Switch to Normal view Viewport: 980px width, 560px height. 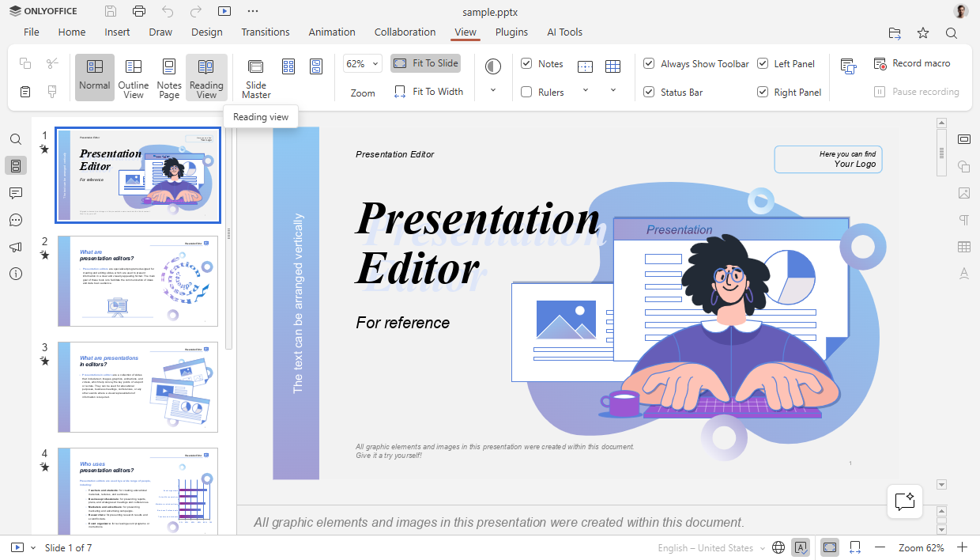coord(95,77)
